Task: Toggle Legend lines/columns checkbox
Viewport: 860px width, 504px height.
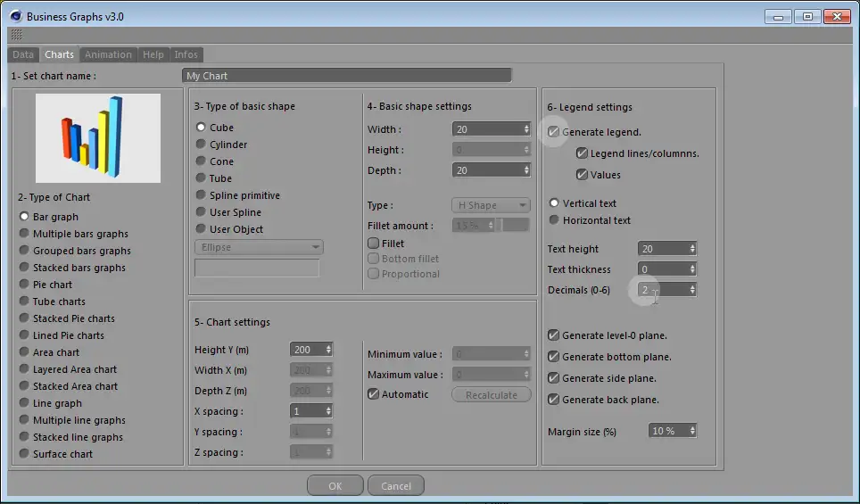Action: (582, 153)
